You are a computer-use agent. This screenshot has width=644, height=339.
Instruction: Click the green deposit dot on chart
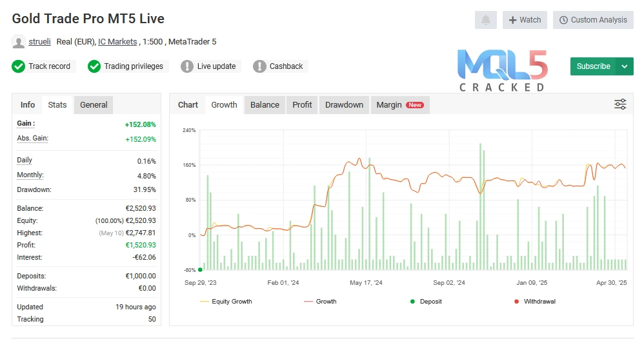(200, 269)
